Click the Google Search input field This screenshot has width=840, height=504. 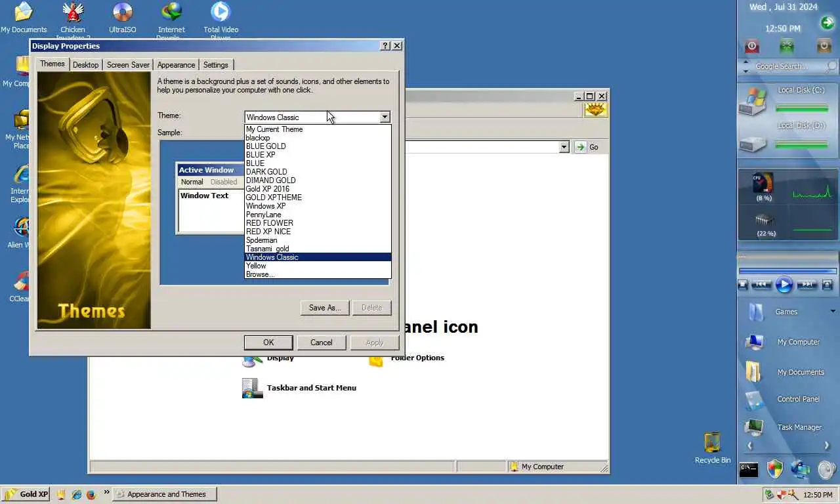(x=787, y=66)
